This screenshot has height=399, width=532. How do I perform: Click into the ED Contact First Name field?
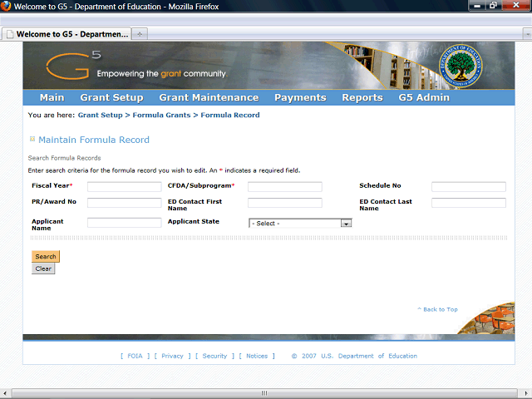(285, 203)
